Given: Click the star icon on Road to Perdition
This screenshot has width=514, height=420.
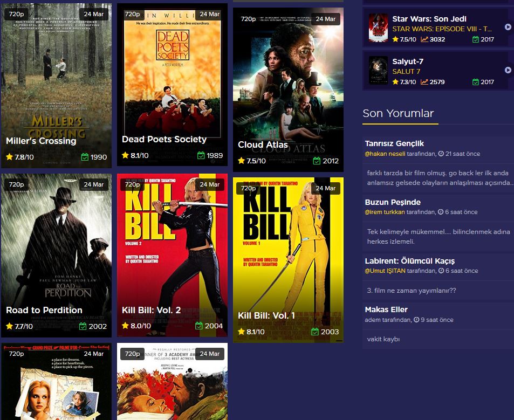Looking at the screenshot, I should (x=10, y=326).
